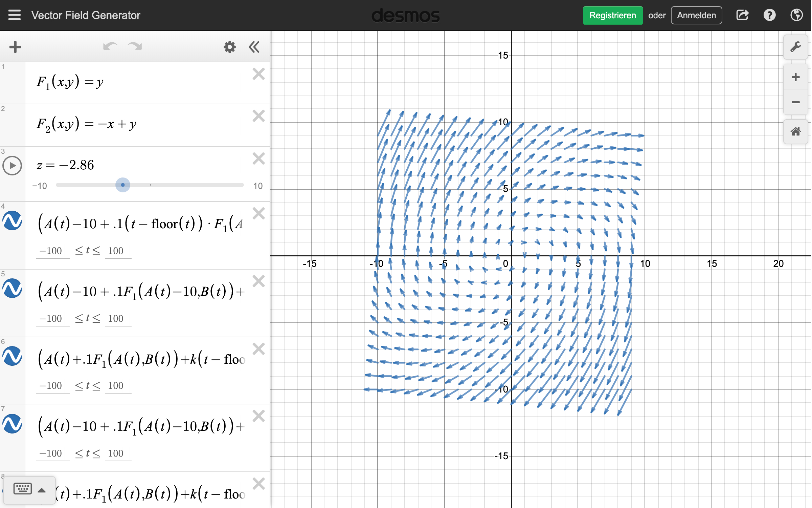Viewport: 812px width, 508px height.
Task: Click the Anmelden button
Action: (x=696, y=15)
